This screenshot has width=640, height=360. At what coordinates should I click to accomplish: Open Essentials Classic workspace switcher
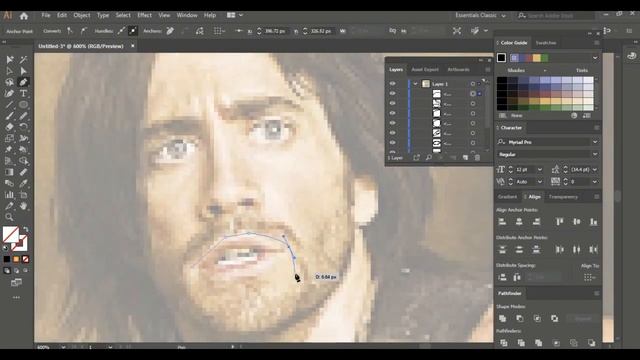(480, 16)
